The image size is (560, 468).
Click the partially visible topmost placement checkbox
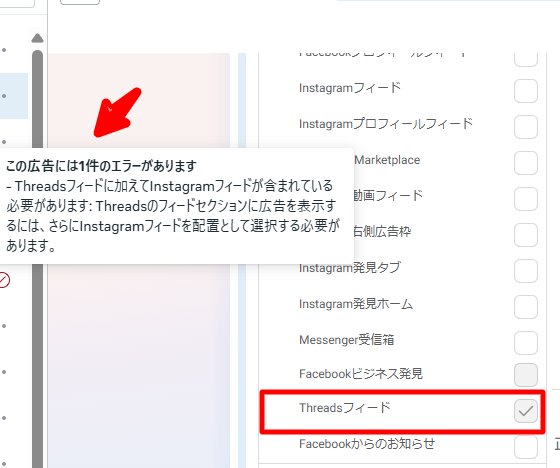pyautogui.click(x=526, y=60)
